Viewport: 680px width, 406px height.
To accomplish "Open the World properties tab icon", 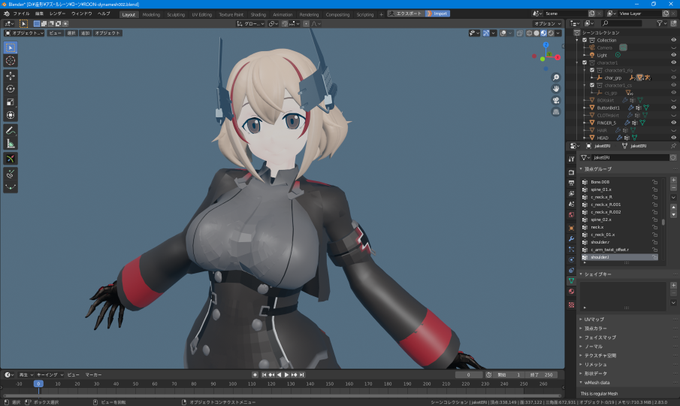I will tap(571, 215).
